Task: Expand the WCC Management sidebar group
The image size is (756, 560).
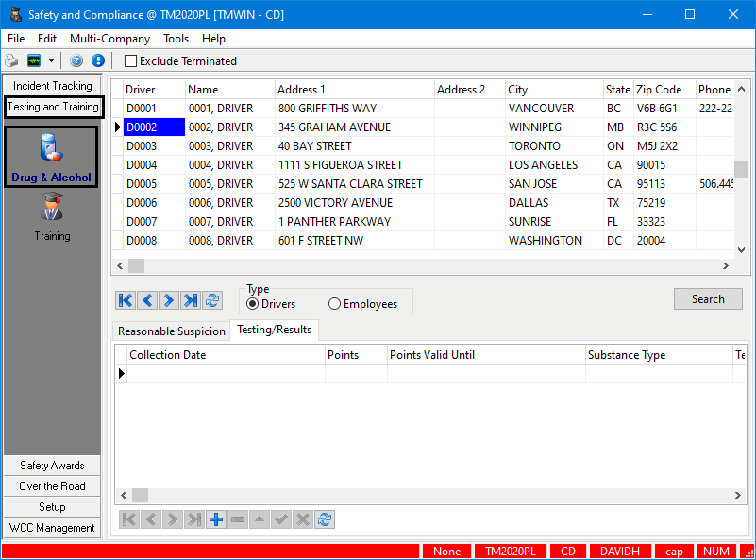Action: [52, 528]
